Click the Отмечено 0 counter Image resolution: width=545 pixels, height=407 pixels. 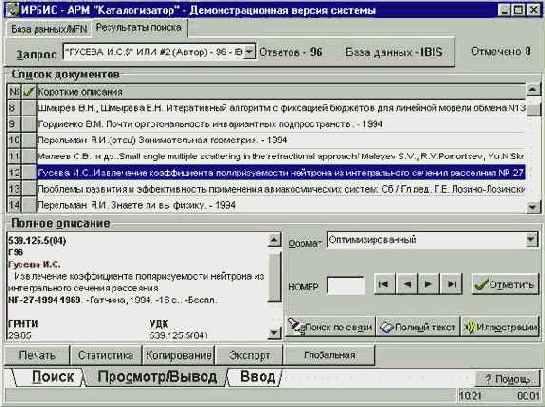(501, 51)
